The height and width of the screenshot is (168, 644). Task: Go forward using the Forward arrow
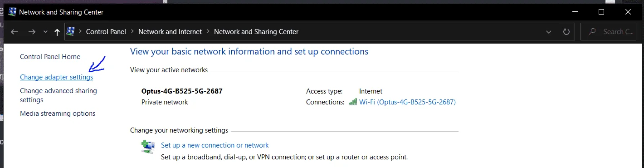tap(31, 32)
